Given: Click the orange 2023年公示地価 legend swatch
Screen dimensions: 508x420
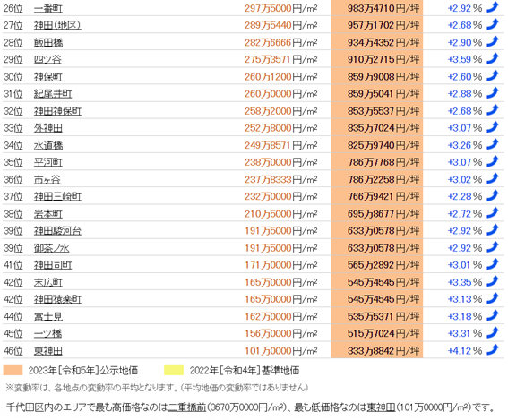Looking at the screenshot, I should pos(13,370).
